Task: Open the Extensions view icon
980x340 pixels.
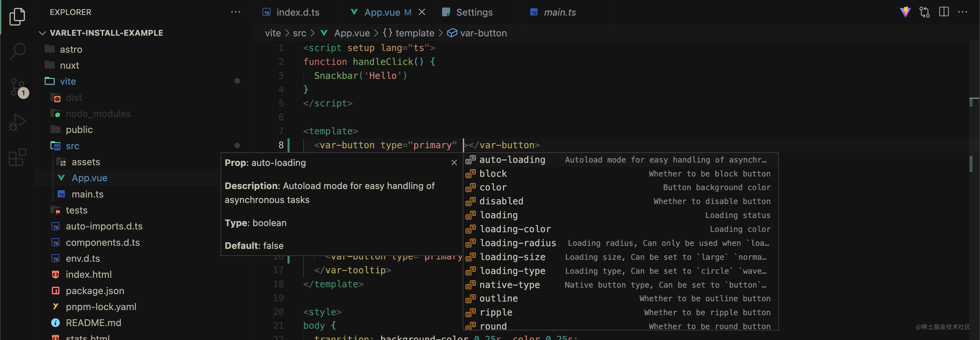Action: [17, 157]
